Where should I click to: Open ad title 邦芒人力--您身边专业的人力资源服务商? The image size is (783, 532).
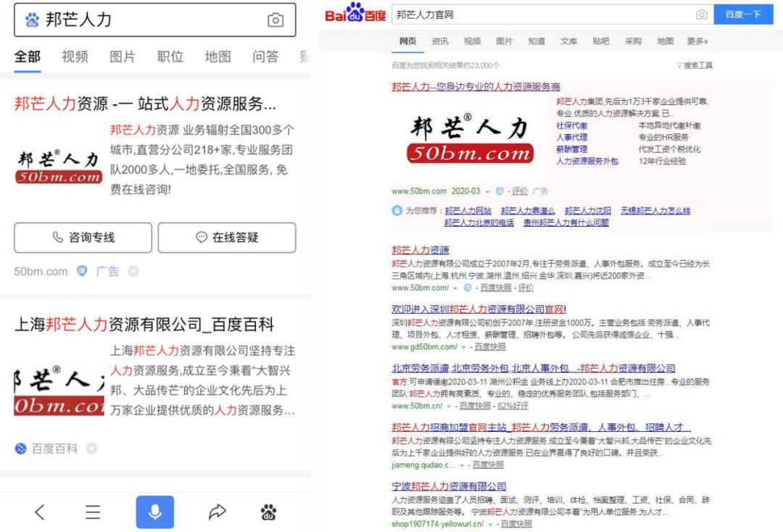click(x=476, y=86)
